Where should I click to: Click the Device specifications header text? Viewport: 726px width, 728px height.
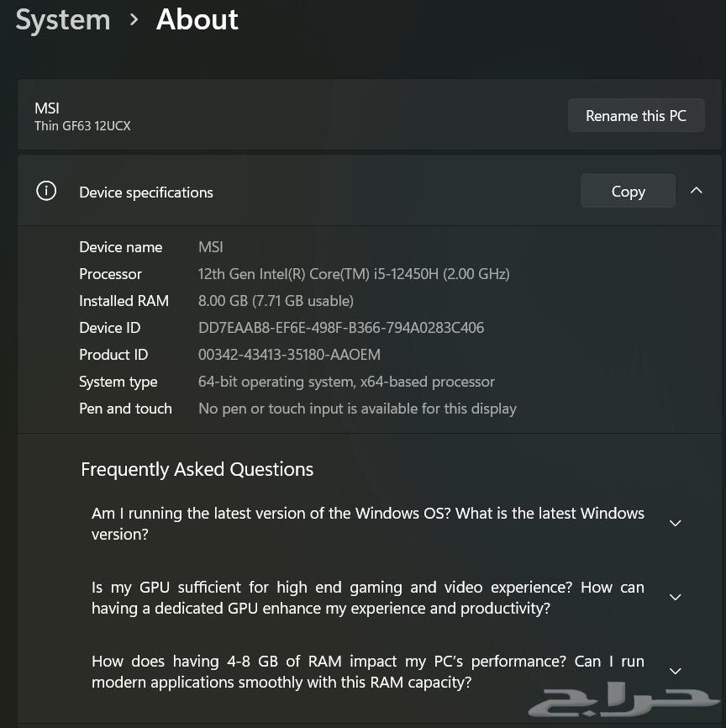click(145, 193)
